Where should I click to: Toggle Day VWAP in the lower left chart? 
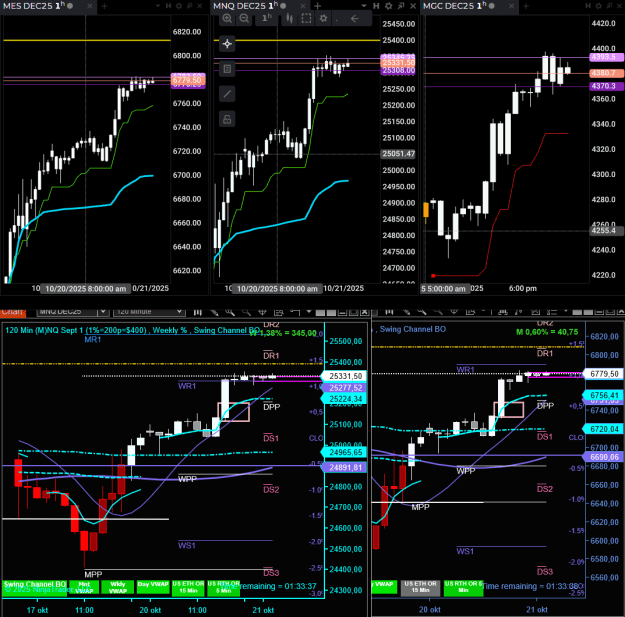153,586
